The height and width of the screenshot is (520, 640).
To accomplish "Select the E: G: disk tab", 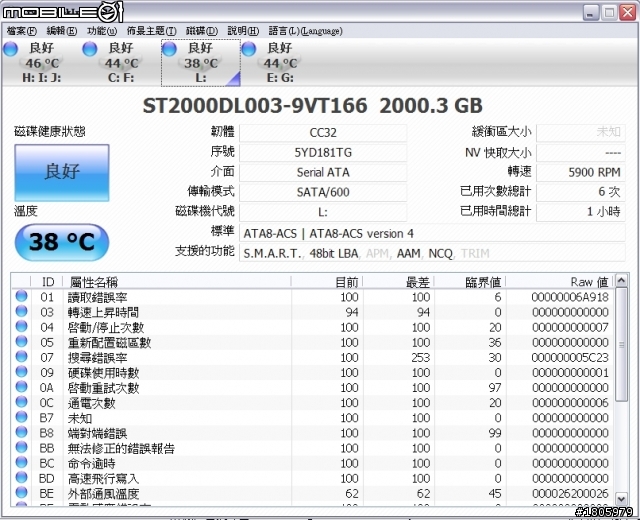I will tap(280, 62).
